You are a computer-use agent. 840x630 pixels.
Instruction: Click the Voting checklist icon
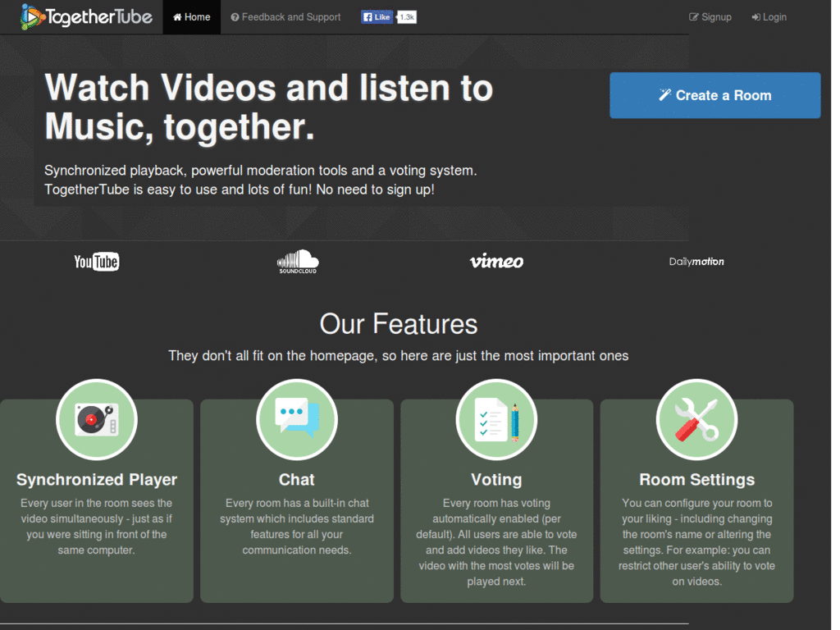click(x=496, y=419)
